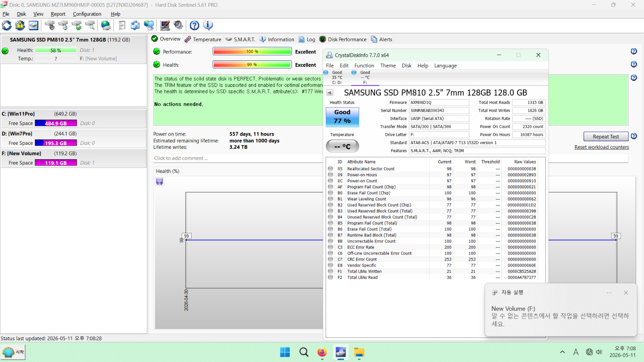Open the text report document toolbar icon
Screen dimensions: 644x362
[122, 25]
